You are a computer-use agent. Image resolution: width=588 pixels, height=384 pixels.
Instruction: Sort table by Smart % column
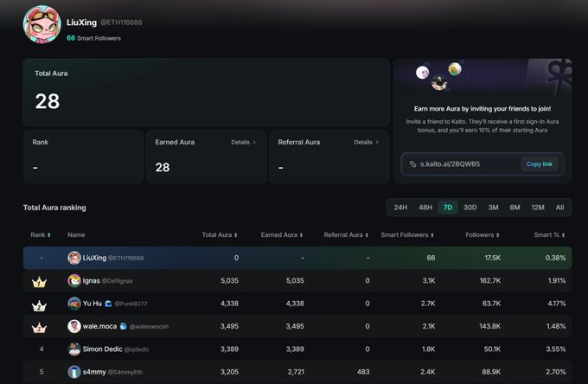tap(549, 234)
